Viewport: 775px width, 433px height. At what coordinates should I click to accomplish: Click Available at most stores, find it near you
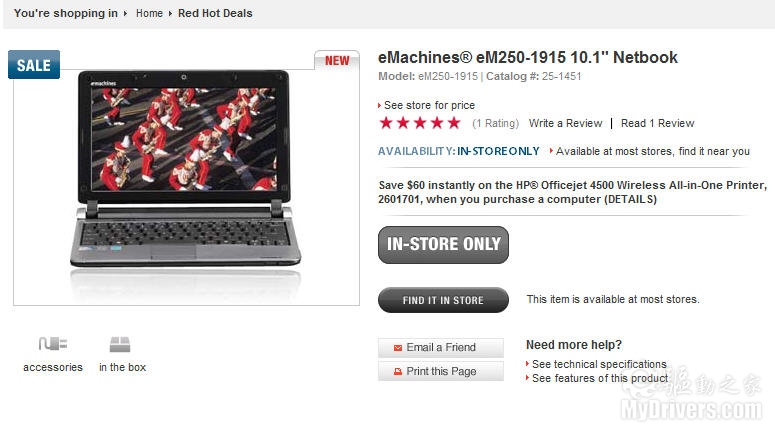[x=652, y=151]
